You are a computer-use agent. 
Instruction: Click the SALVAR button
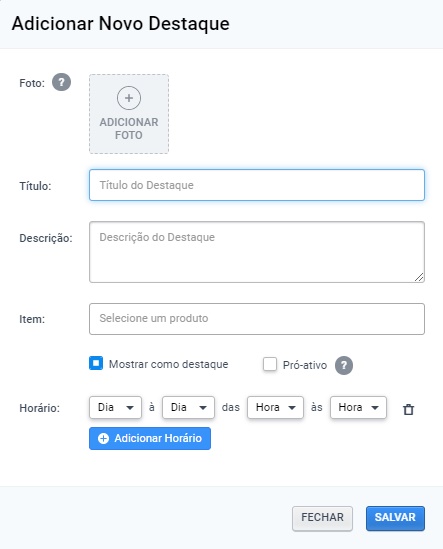(x=395, y=518)
